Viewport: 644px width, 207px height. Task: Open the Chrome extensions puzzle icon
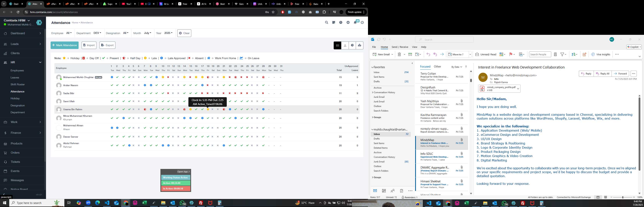point(324,12)
